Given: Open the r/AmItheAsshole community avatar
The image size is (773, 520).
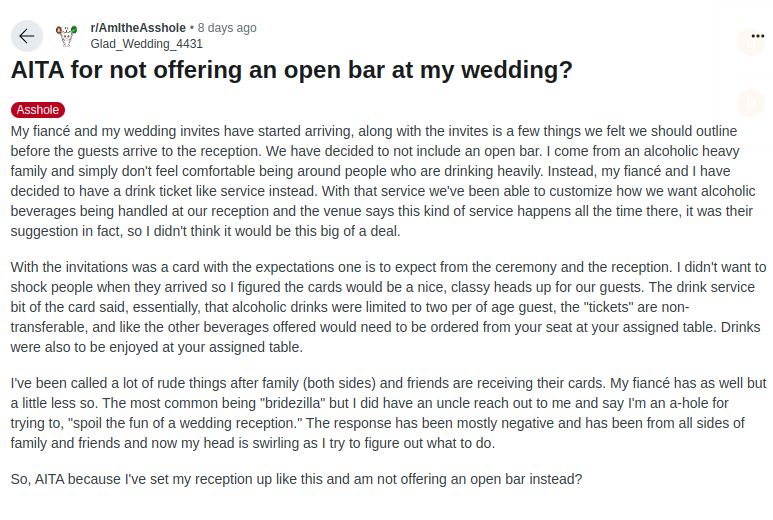Looking at the screenshot, I should pyautogui.click(x=66, y=35).
